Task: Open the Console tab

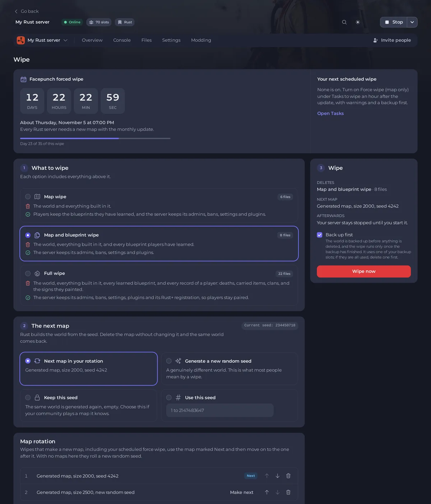Action: [x=122, y=40]
